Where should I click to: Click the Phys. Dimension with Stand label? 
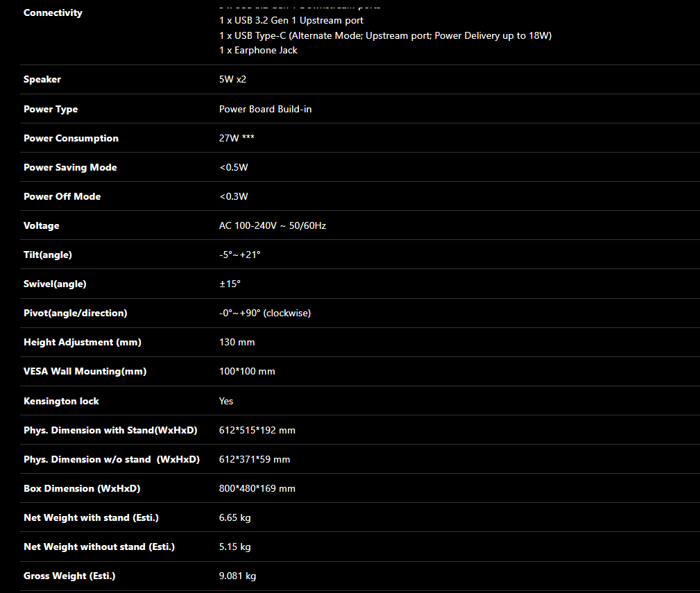pyautogui.click(x=110, y=430)
